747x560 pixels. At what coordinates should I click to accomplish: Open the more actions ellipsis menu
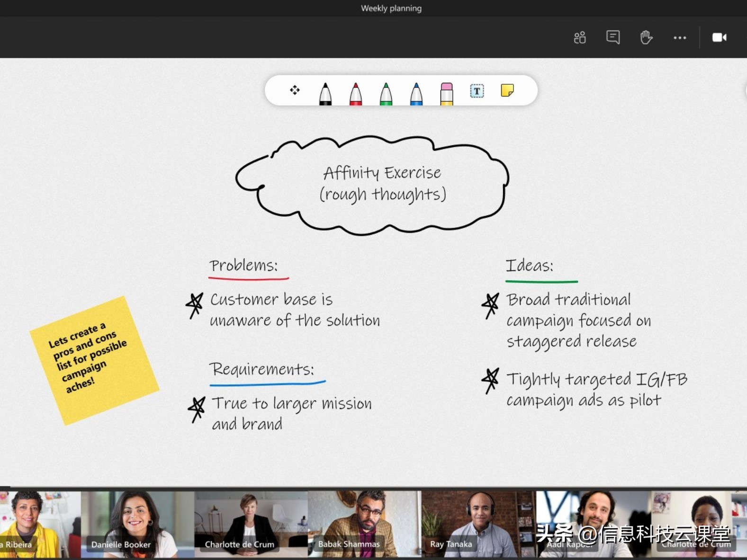(680, 38)
